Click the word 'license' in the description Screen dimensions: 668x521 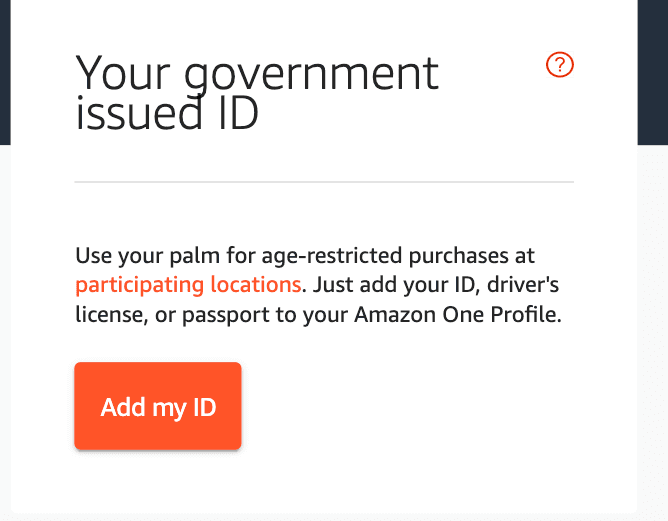click(x=111, y=315)
